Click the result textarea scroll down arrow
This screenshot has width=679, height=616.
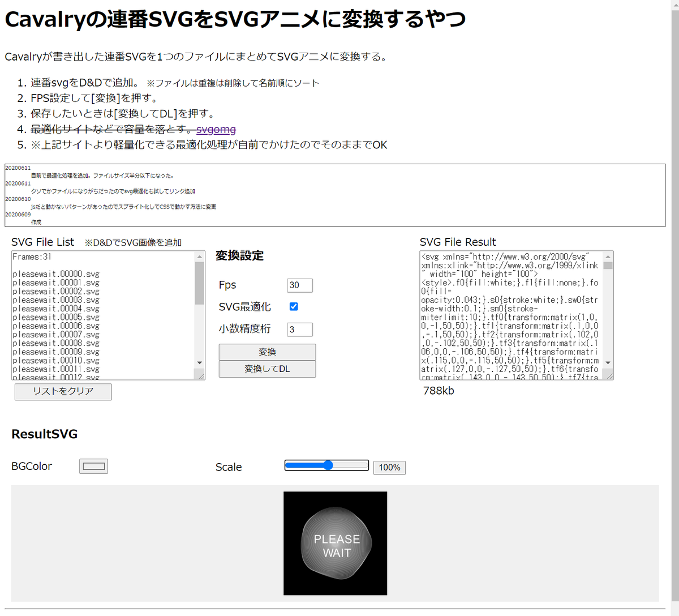(608, 362)
